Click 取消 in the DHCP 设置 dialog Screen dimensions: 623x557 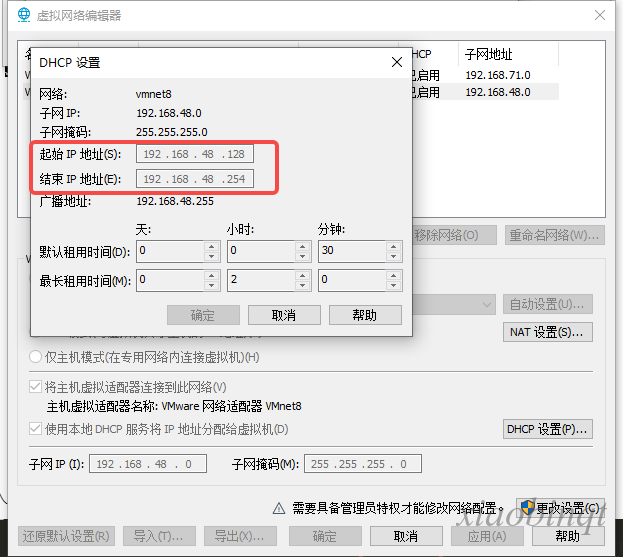(283, 315)
